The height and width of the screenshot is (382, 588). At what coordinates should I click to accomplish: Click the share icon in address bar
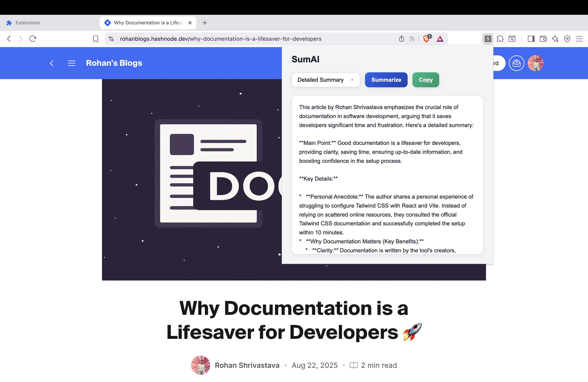(x=401, y=39)
